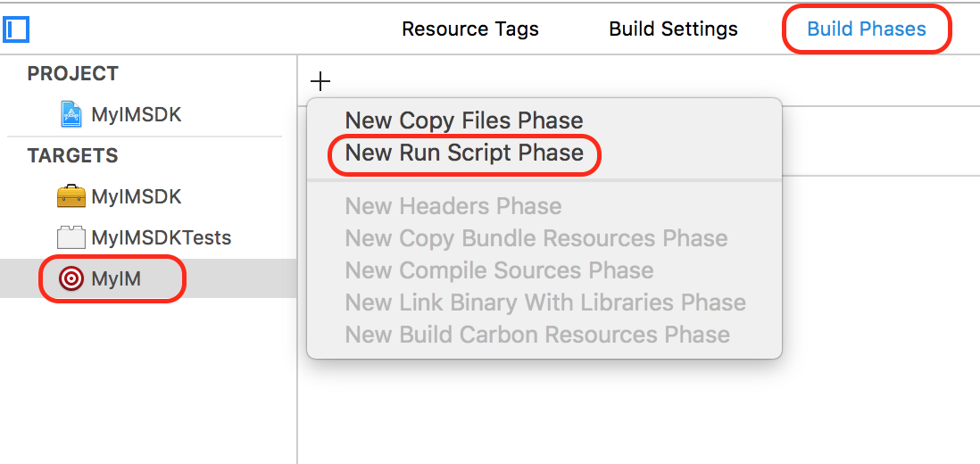The width and height of the screenshot is (980, 464).
Task: Select the MyIM target row label
Action: (x=116, y=279)
